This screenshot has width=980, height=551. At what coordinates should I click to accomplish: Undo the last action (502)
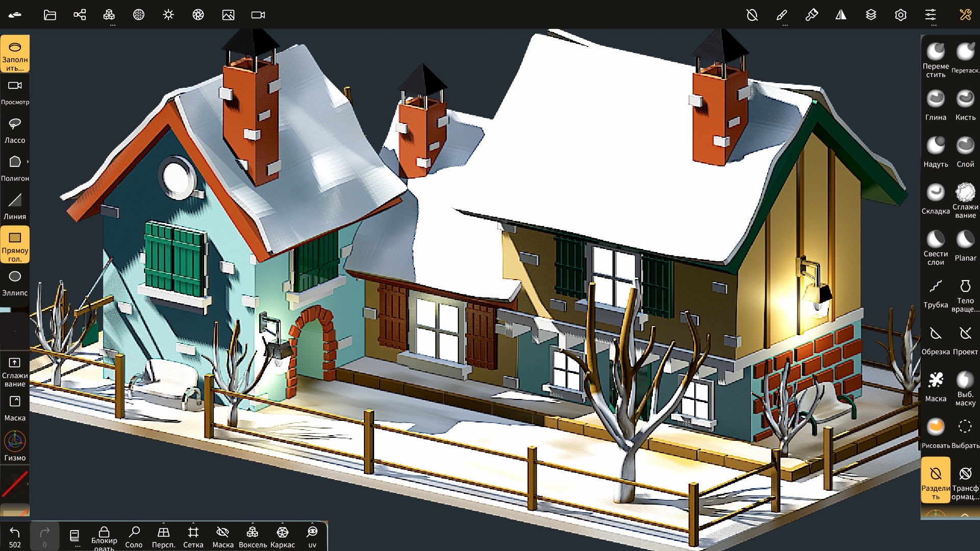[x=15, y=537]
